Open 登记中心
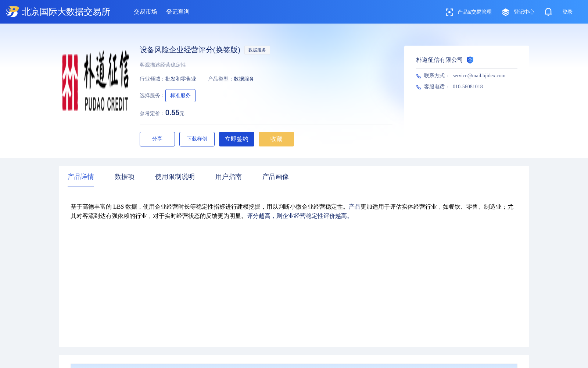 (x=524, y=12)
